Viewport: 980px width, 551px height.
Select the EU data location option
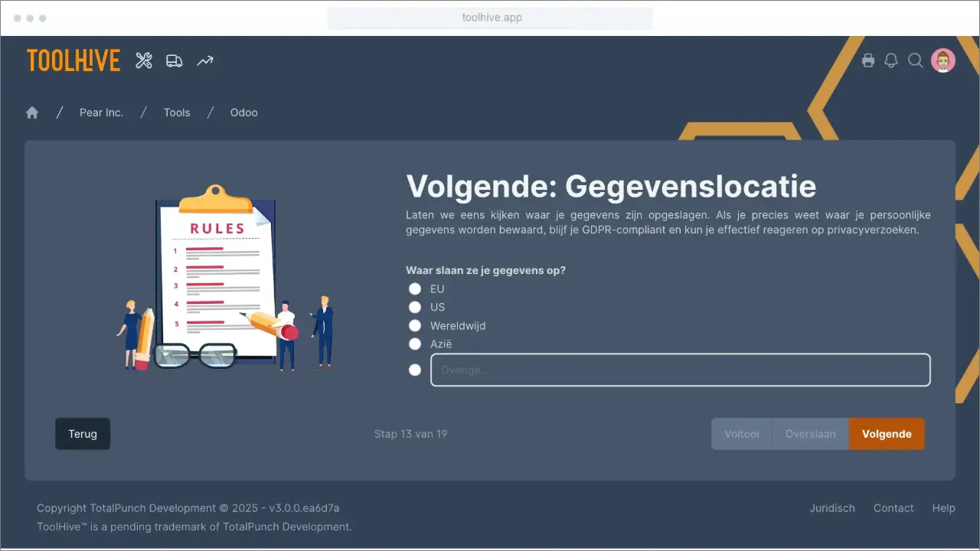pyautogui.click(x=414, y=289)
